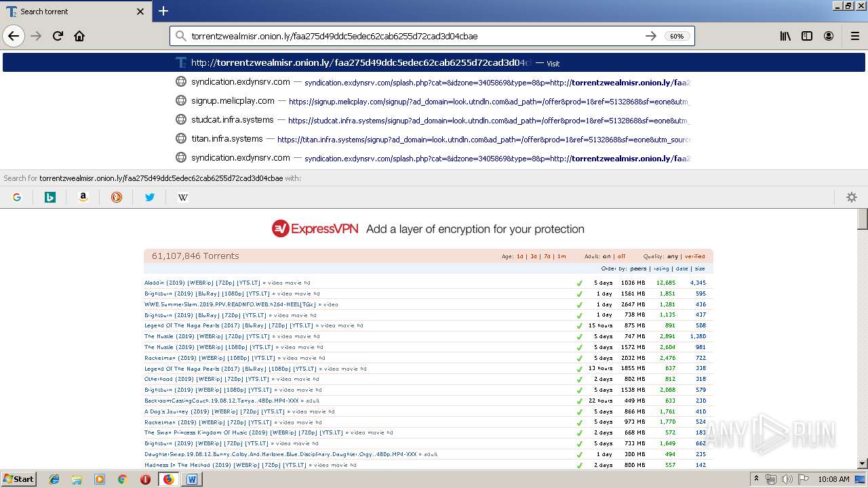Search with Amazon engine icon
The image size is (868, 488).
coord(83,197)
